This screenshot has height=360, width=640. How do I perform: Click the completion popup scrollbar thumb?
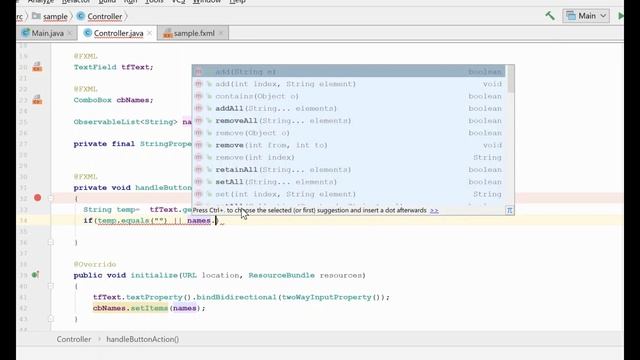tap(510, 79)
